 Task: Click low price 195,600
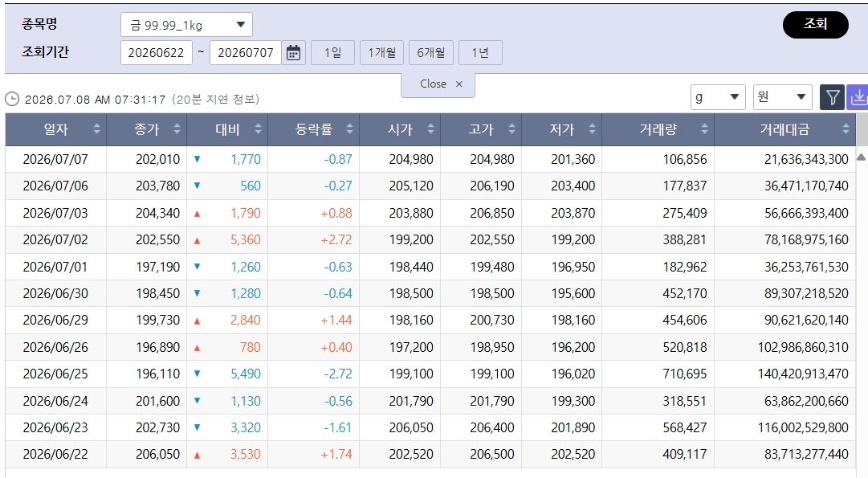coord(573,293)
